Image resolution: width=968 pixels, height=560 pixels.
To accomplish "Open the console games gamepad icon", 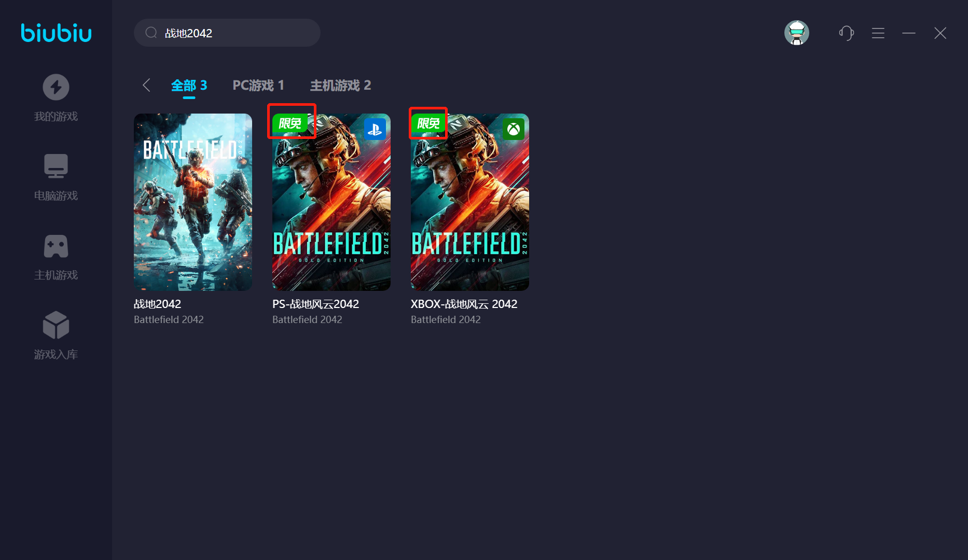I will 56,246.
